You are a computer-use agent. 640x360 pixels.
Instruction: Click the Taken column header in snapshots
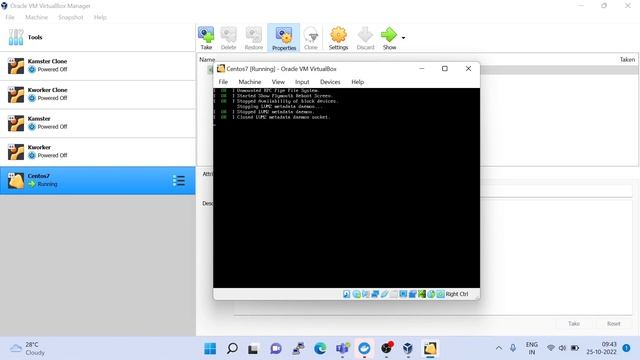tap(627, 60)
